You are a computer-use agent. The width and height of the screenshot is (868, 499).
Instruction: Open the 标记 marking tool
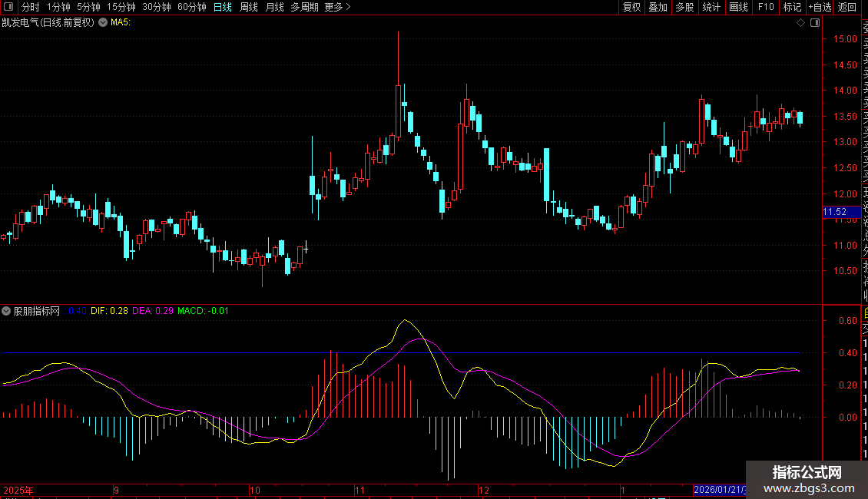[x=791, y=8]
